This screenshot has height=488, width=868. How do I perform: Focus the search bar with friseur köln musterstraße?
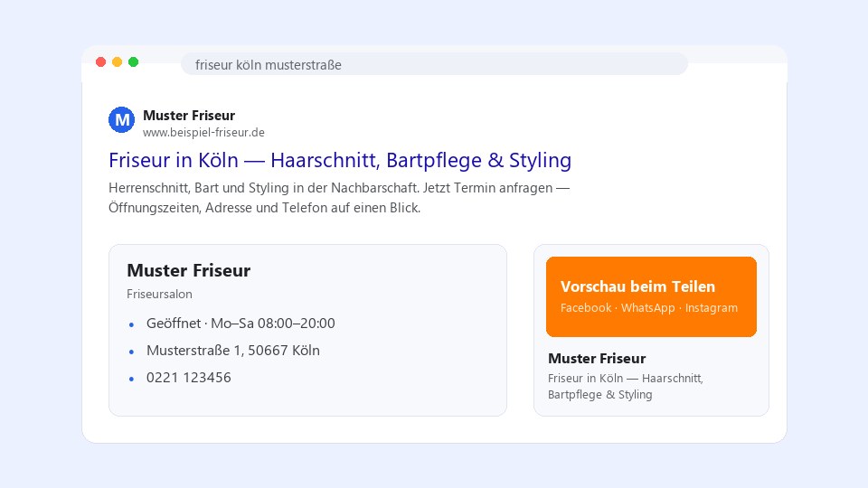[435, 64]
